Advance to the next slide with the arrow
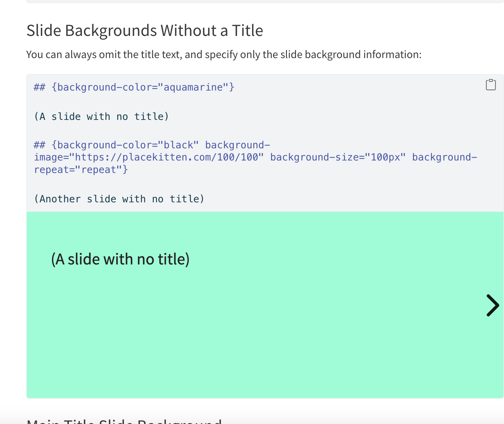Screen dimensions: 504x424 pyautogui.click(x=492, y=305)
